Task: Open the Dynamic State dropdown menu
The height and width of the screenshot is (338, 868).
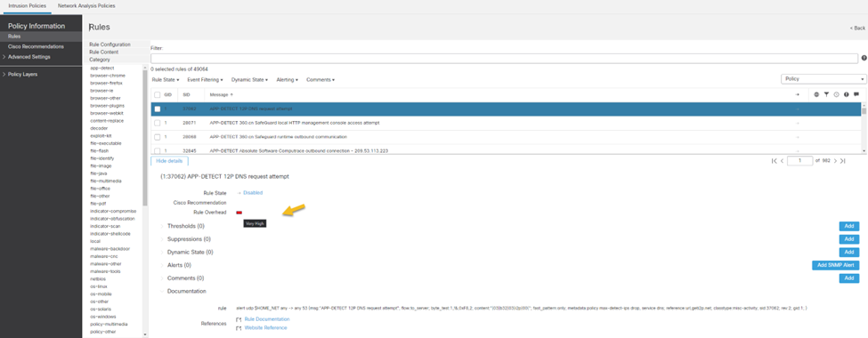Action: tap(249, 80)
